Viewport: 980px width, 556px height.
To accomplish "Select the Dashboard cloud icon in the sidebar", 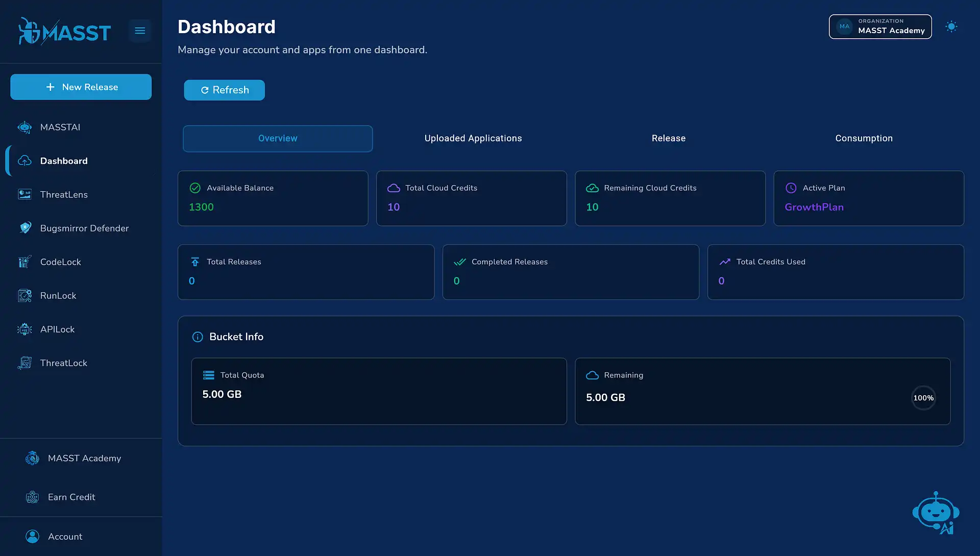I will pyautogui.click(x=24, y=161).
